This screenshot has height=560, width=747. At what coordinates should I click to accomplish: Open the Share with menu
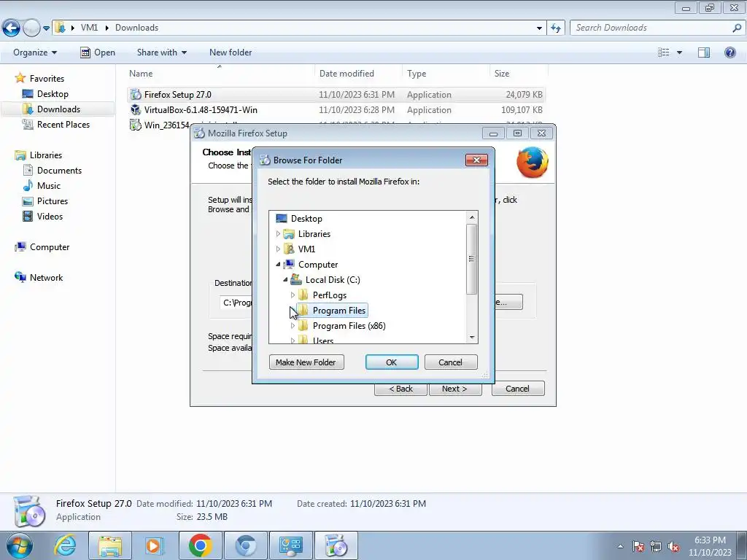point(161,52)
